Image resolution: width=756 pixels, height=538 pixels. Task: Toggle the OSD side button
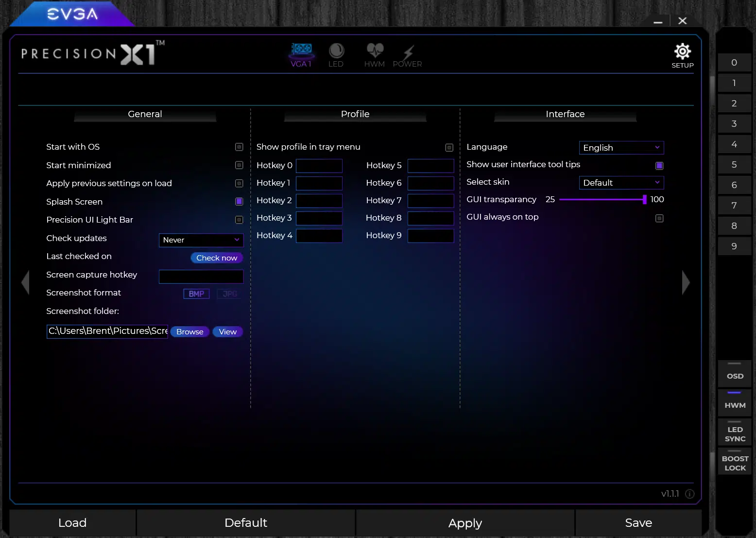(735, 373)
